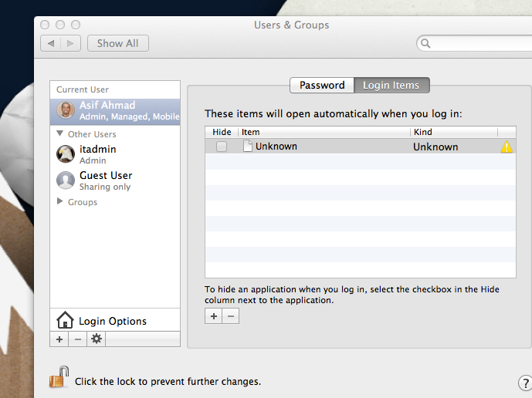Image resolution: width=532 pixels, height=398 pixels.
Task: Add a login item with plus button
Action: tap(213, 316)
